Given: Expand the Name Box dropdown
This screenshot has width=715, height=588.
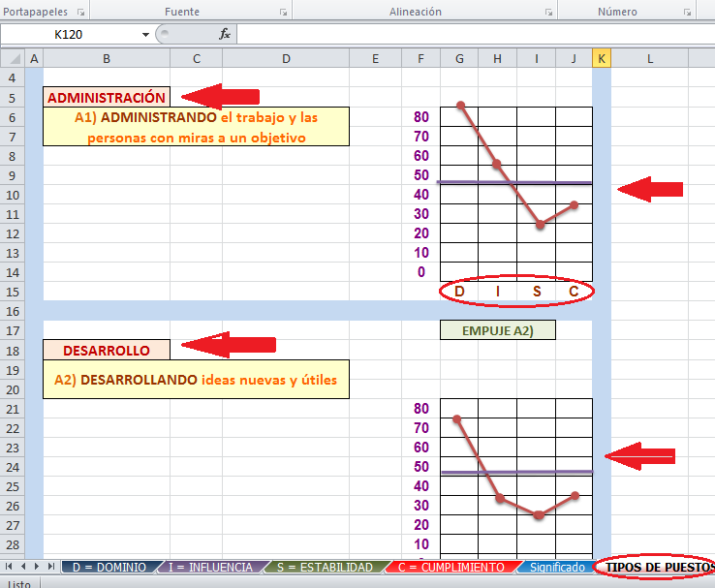Looking at the screenshot, I should (x=146, y=34).
